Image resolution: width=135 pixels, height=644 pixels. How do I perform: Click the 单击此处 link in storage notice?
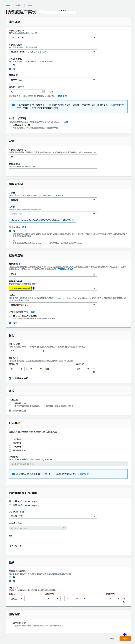(36, 108)
